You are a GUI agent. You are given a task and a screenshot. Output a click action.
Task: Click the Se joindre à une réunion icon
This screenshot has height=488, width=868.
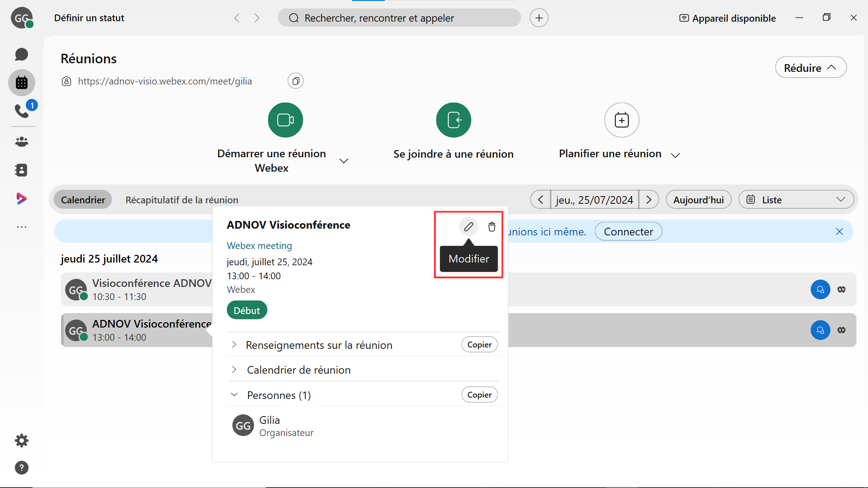coord(453,120)
